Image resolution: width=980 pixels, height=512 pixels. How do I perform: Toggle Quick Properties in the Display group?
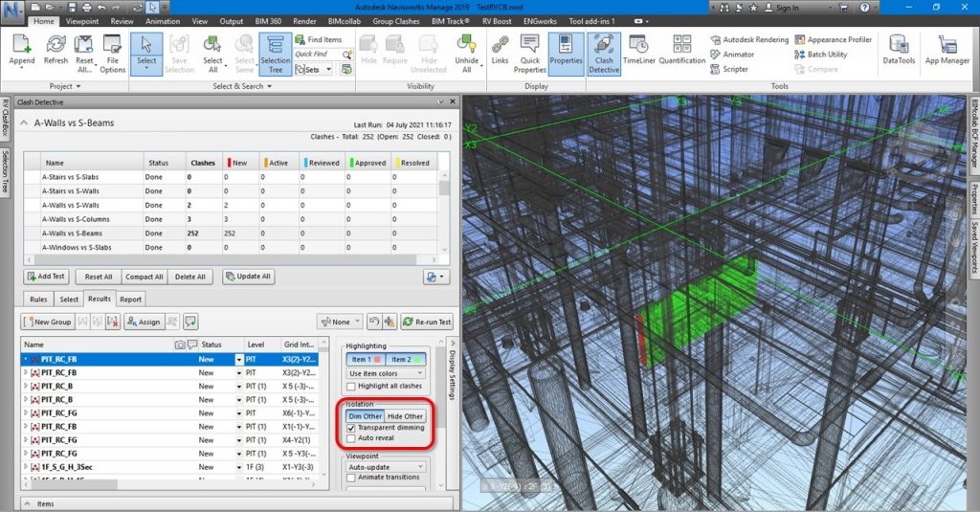click(x=530, y=54)
